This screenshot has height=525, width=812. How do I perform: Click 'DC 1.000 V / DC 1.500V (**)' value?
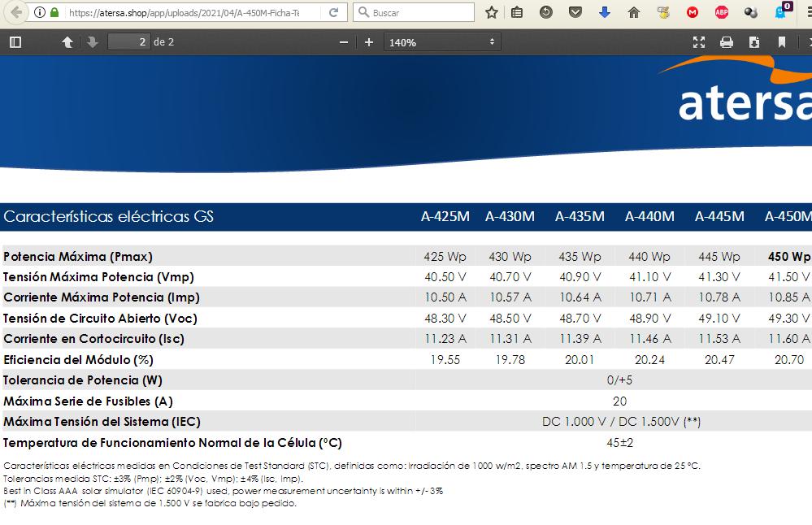coord(621,422)
